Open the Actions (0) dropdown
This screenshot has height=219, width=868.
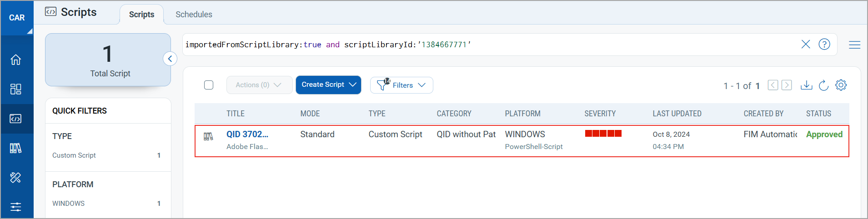(259, 85)
